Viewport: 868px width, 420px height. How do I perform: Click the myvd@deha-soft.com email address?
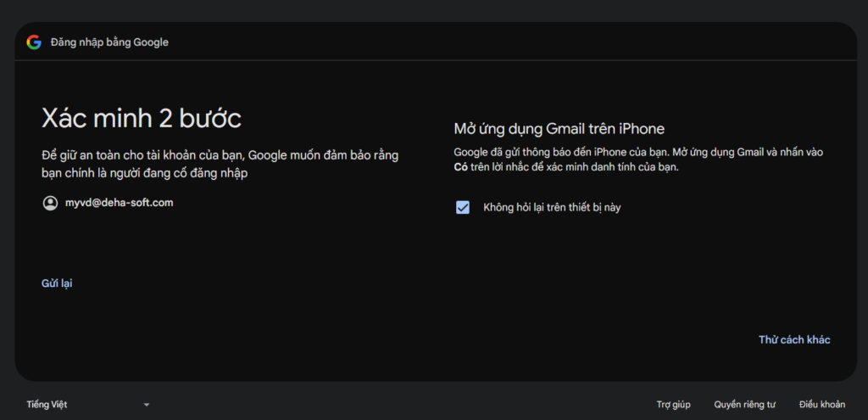click(x=119, y=203)
